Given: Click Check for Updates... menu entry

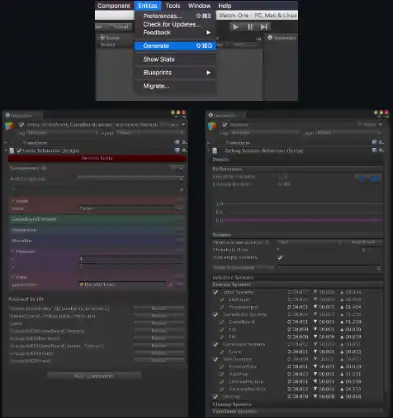Looking at the screenshot, I should pos(175,24).
